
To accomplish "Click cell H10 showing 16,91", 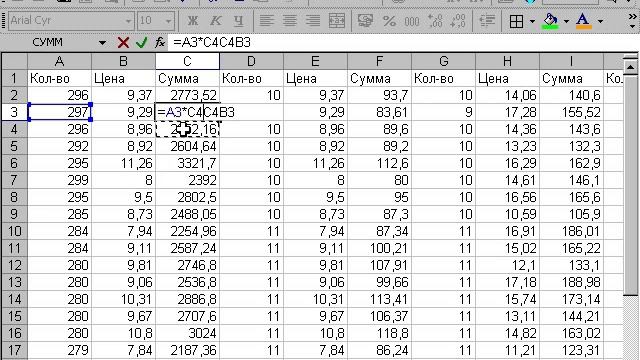I will click(x=507, y=231).
